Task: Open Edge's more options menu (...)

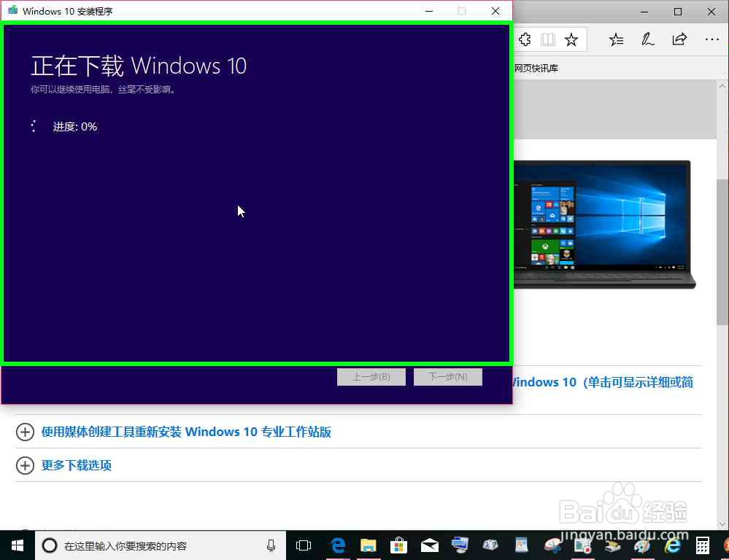Action: (x=711, y=39)
